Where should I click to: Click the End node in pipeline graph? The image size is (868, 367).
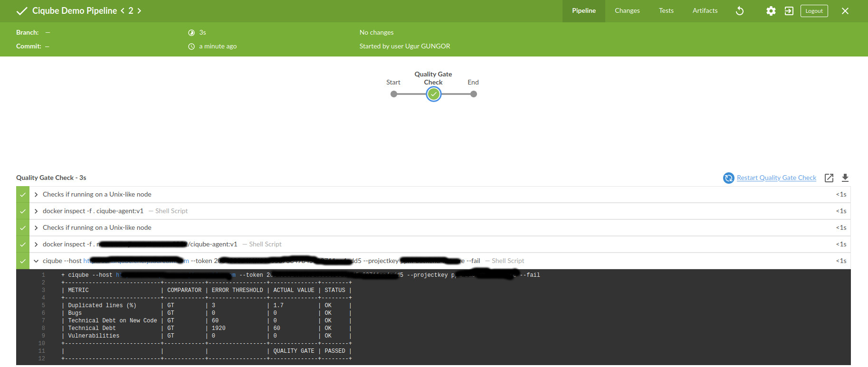473,94
